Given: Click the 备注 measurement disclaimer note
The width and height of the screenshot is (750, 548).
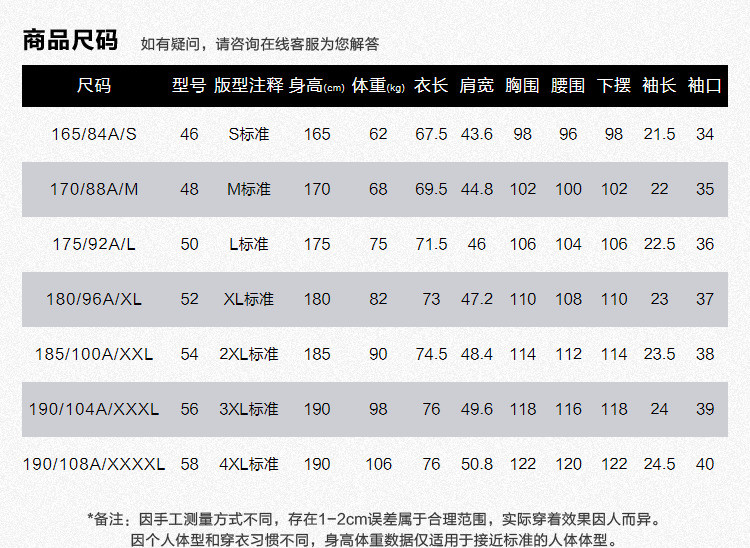Looking at the screenshot, I should coord(375,519).
